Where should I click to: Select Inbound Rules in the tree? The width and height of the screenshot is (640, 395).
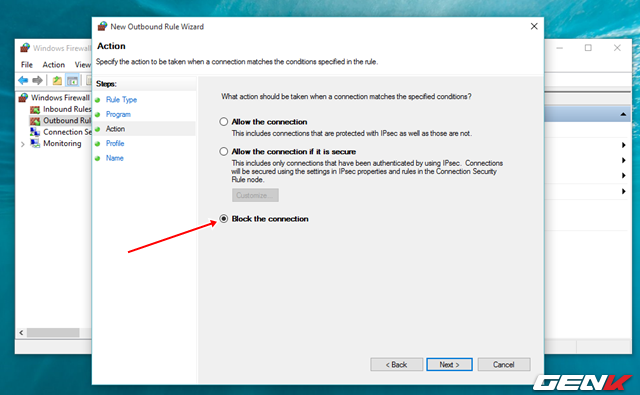tap(67, 109)
